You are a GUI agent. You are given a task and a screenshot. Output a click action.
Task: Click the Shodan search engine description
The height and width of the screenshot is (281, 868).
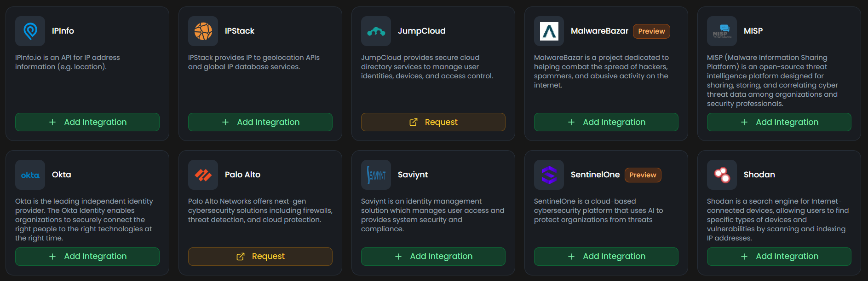[x=778, y=220]
